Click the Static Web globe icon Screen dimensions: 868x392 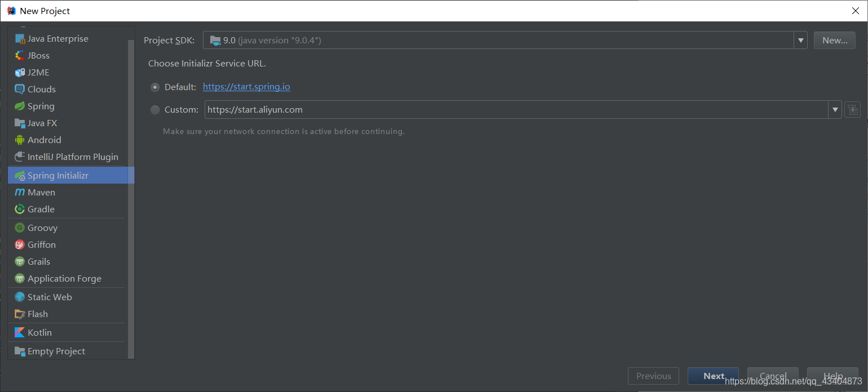click(x=20, y=297)
